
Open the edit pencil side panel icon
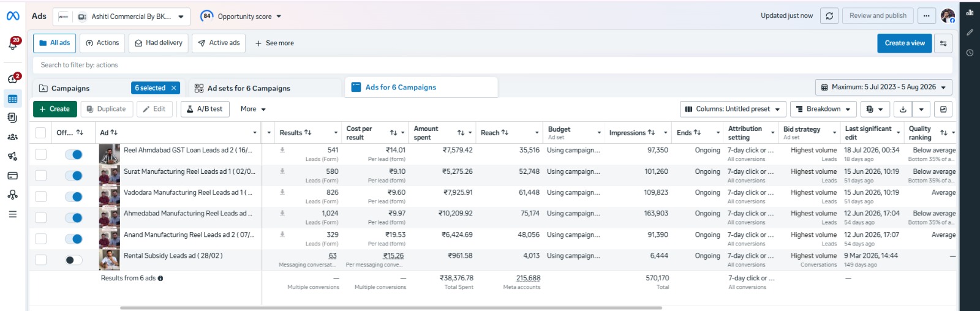click(x=970, y=32)
